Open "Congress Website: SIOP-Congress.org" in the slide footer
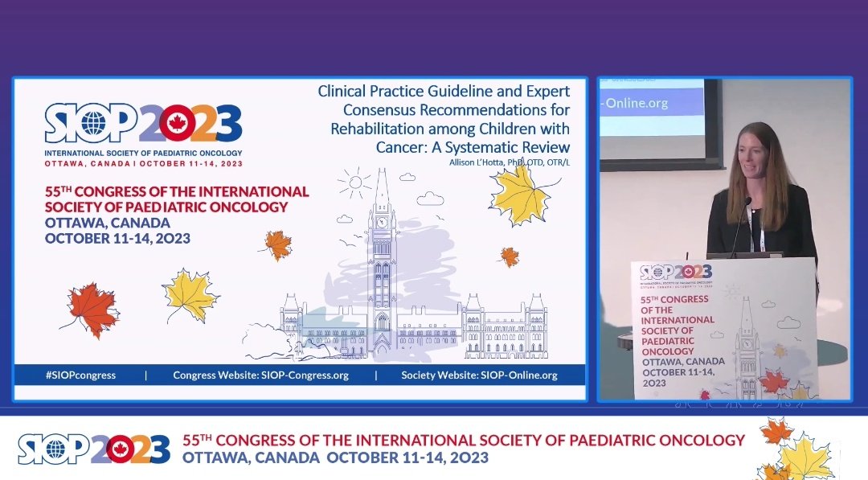The width and height of the screenshot is (868, 480). pos(260,375)
